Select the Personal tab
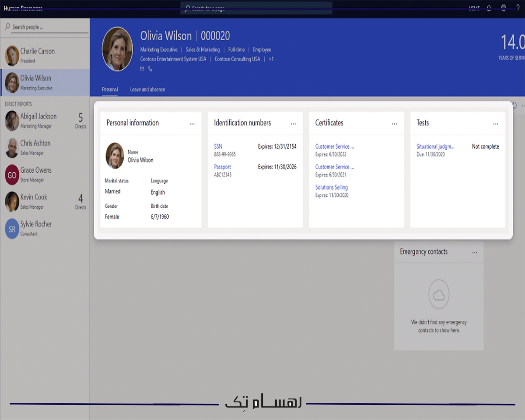525x420 pixels. 110,89
